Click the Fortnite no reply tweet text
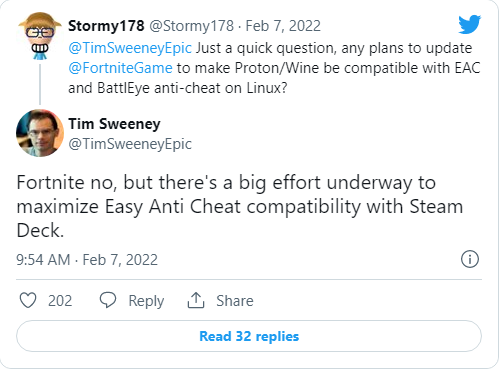This screenshot has width=499, height=369. [240, 207]
